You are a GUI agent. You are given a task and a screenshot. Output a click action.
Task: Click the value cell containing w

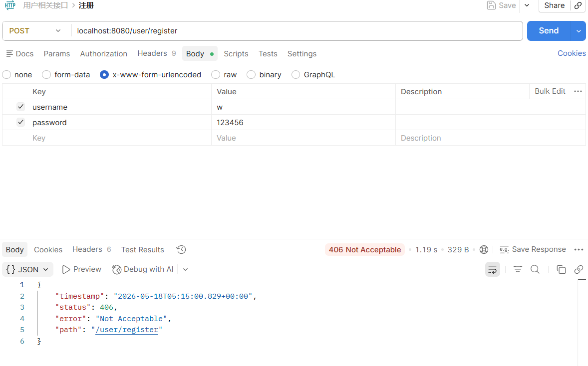coord(303,107)
